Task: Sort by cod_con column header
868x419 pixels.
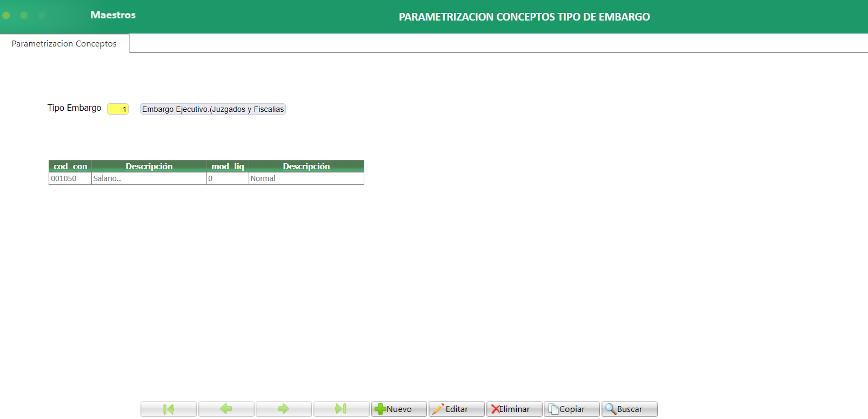Action: (x=70, y=167)
